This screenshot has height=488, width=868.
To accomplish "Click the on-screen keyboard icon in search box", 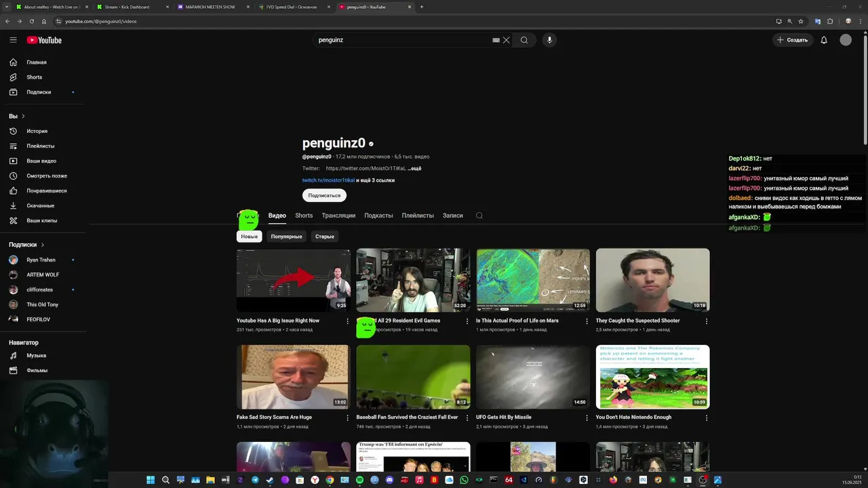I will pos(496,40).
